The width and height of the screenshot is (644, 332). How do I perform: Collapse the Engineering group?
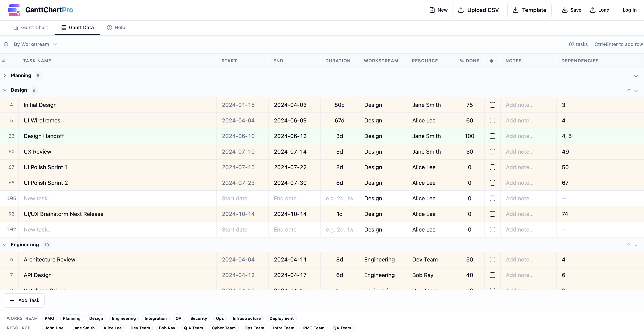(5, 245)
